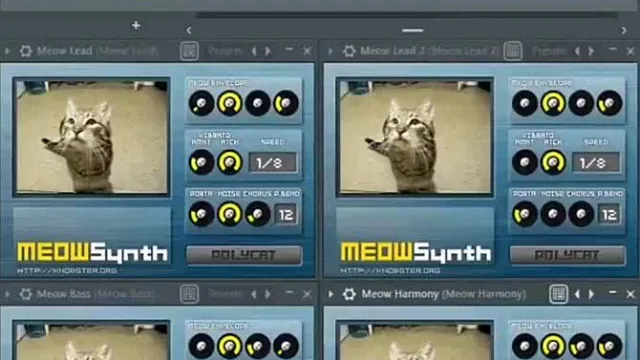Expand the Meow Lead 2 window options arrow

tap(331, 51)
